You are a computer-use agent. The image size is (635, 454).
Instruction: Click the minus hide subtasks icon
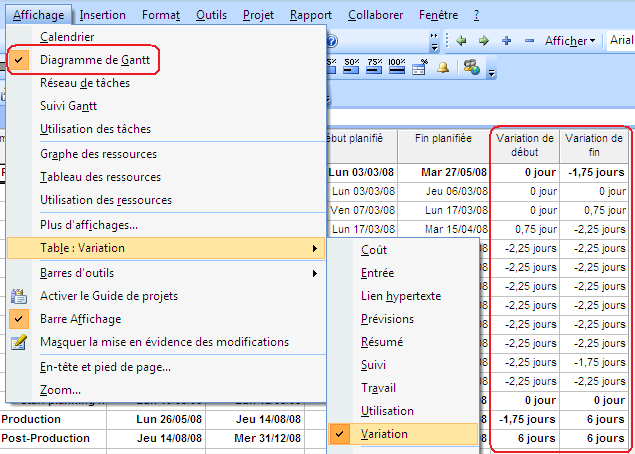[528, 41]
